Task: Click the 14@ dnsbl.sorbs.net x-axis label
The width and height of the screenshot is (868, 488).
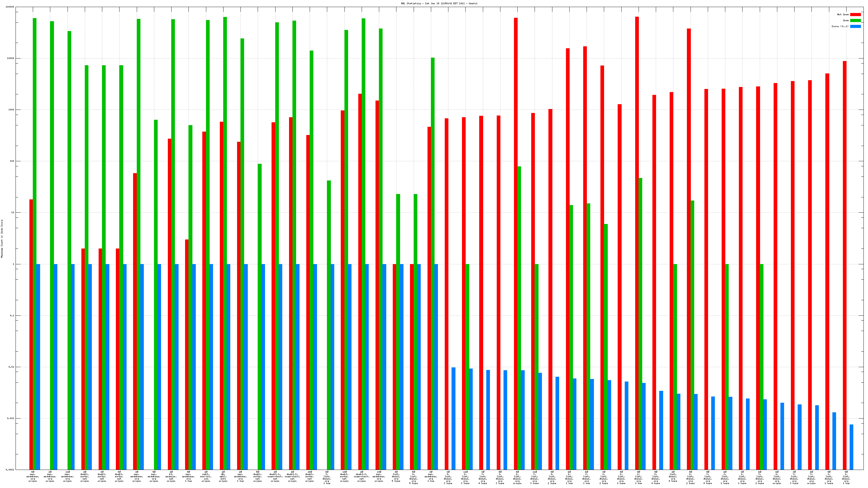Action: click(x=310, y=476)
